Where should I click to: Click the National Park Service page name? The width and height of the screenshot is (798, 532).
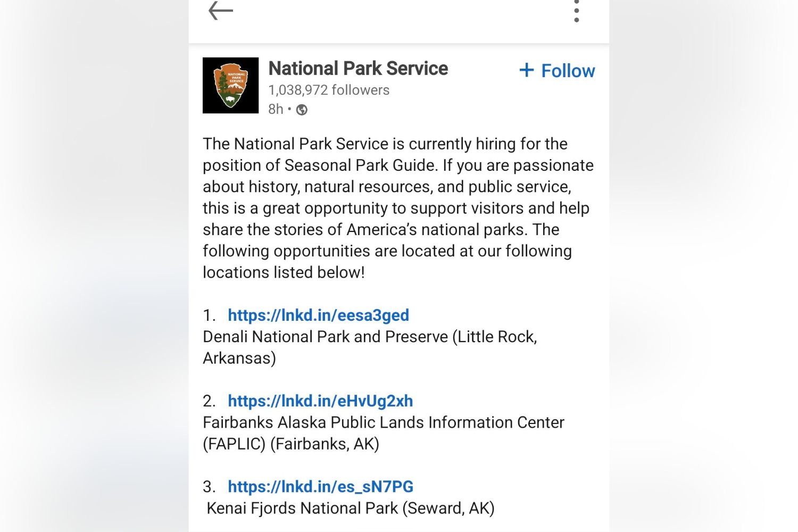(x=358, y=68)
